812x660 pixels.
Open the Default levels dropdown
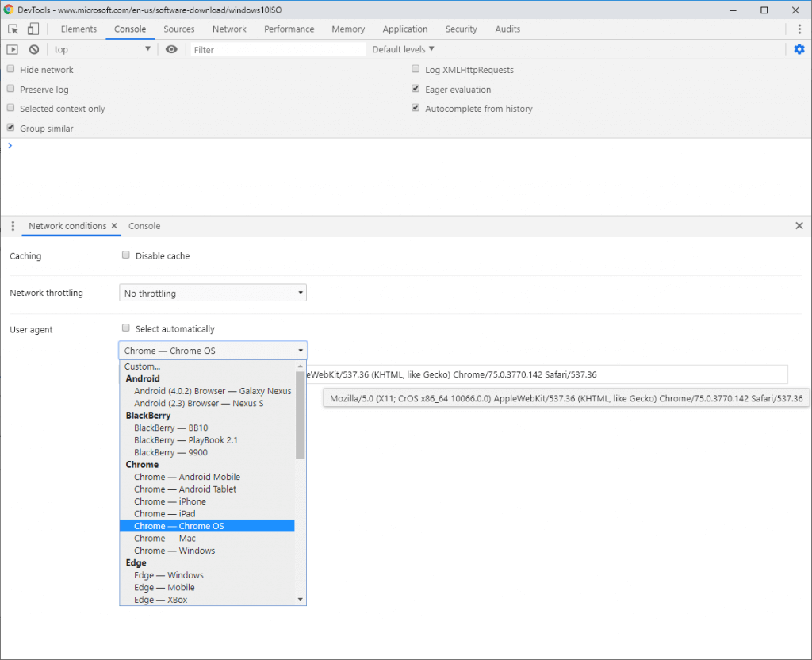(403, 49)
